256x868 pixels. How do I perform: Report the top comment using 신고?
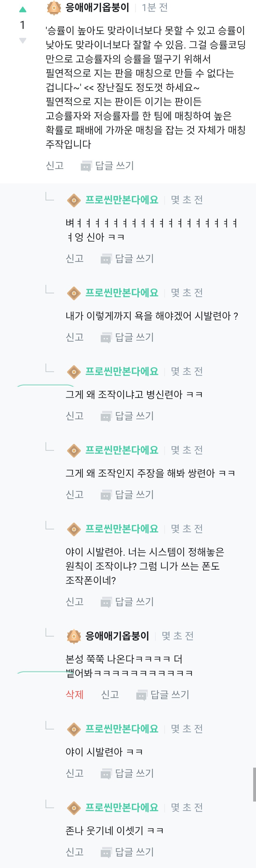pyautogui.click(x=55, y=165)
